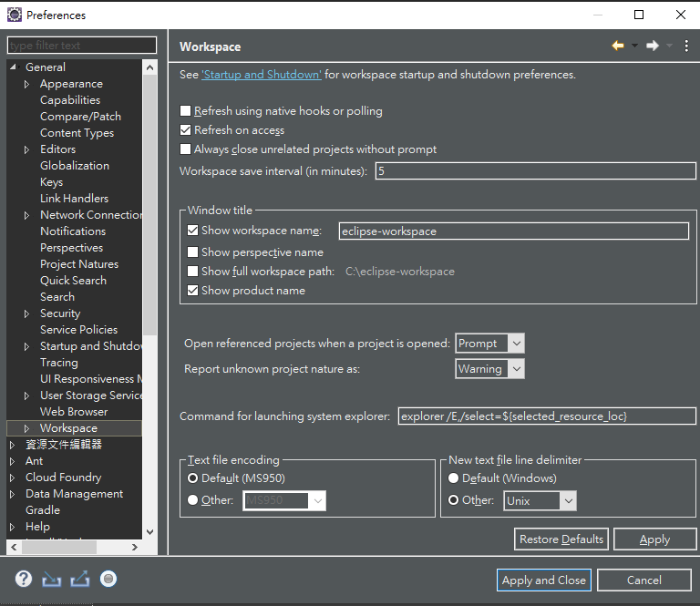Open the View Menu three-dots icon
Screen dimensions: 700x606
pyautogui.click(x=686, y=46)
